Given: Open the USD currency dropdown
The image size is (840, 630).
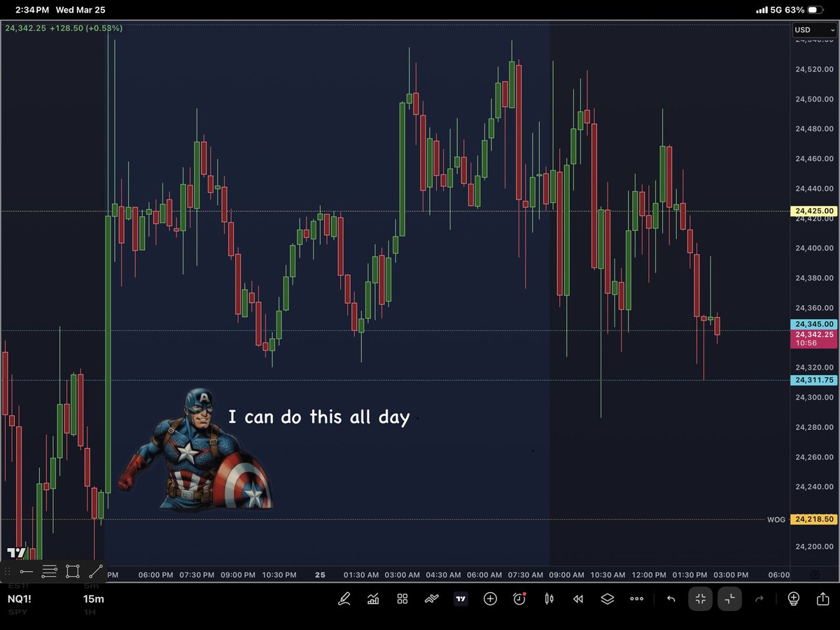Looking at the screenshot, I should pos(814,30).
